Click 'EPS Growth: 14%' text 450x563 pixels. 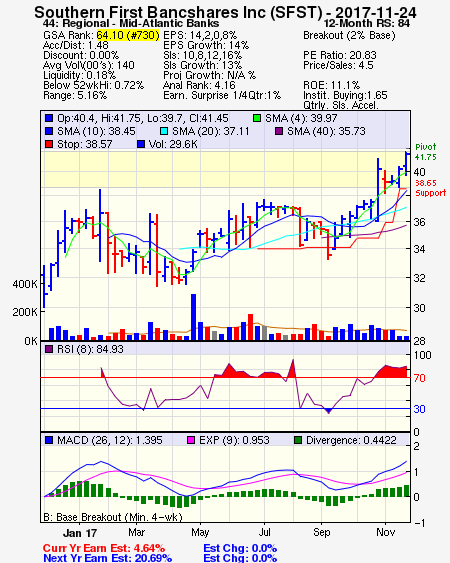[x=206, y=45]
